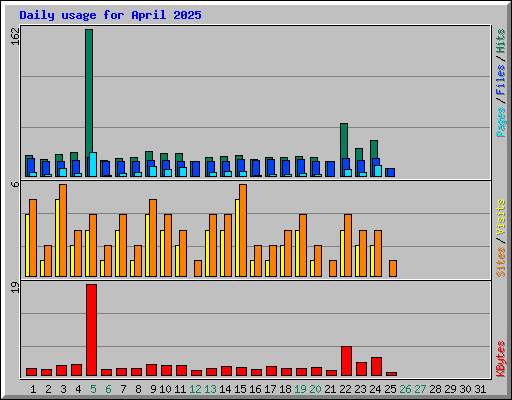
Task: Click the blue Files bar for day 25
Action: point(391,172)
